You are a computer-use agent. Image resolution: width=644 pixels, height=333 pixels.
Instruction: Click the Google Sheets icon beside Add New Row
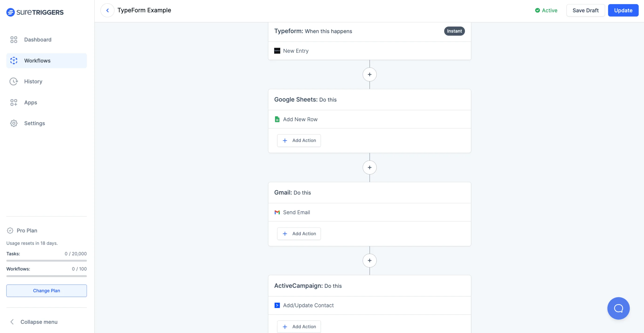click(277, 119)
